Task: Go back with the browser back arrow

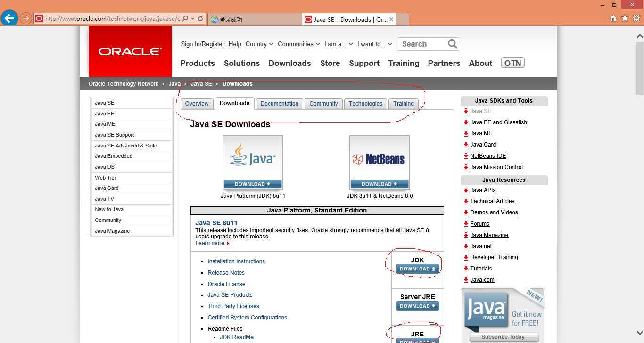Action: point(9,18)
